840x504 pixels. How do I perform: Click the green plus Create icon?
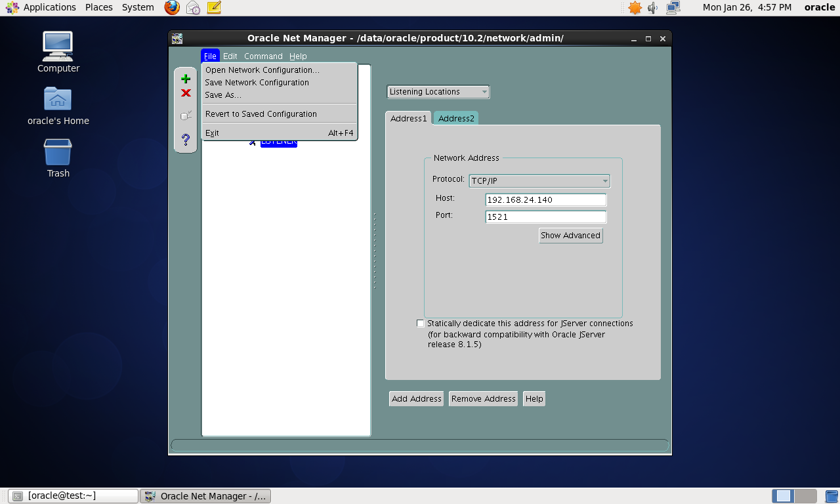pos(186,79)
